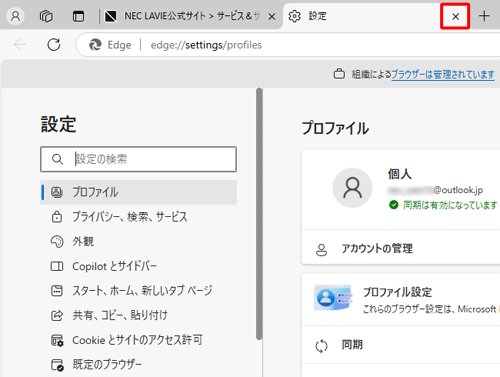Reload the page with refresh icon
Image resolution: width=500 pixels, height=377 pixels.
(x=54, y=44)
